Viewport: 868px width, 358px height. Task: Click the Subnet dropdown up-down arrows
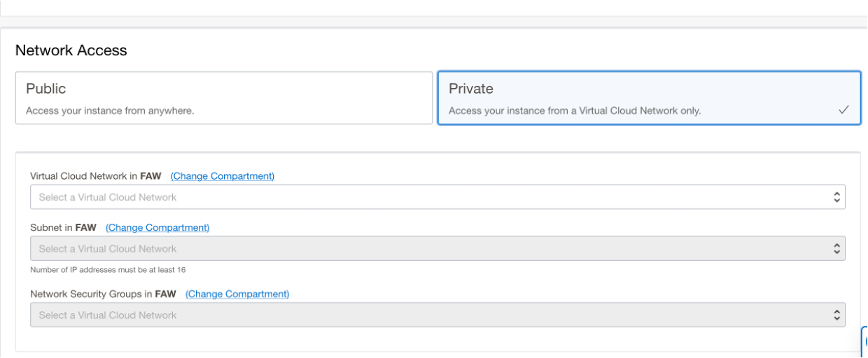836,249
